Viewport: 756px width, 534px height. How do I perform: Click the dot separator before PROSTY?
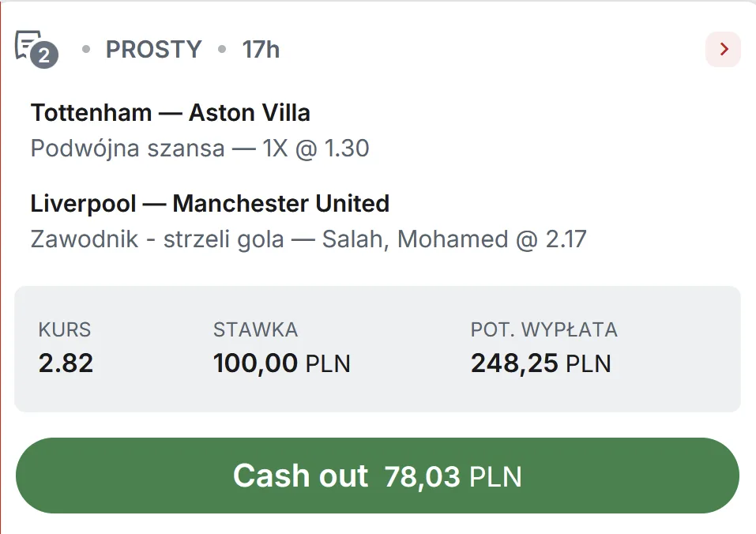click(86, 50)
